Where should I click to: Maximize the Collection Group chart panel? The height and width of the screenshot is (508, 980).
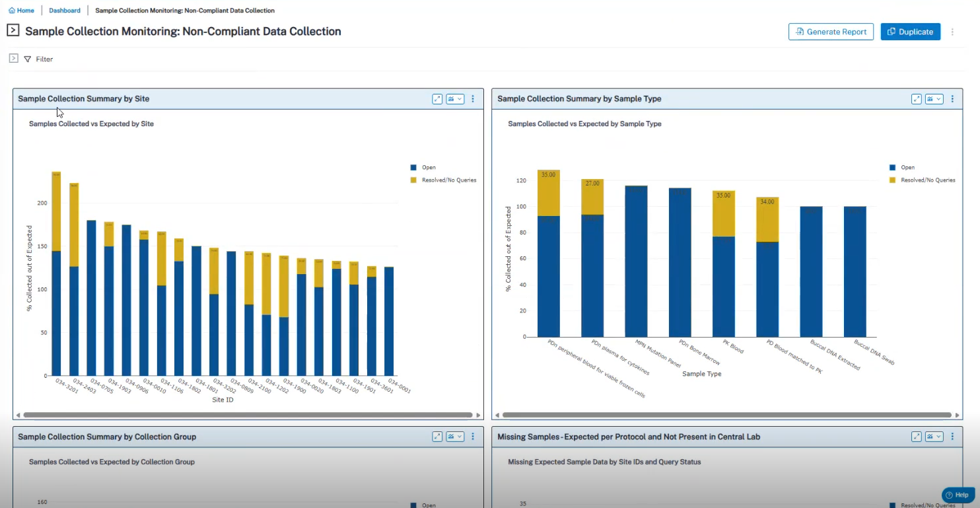437,436
